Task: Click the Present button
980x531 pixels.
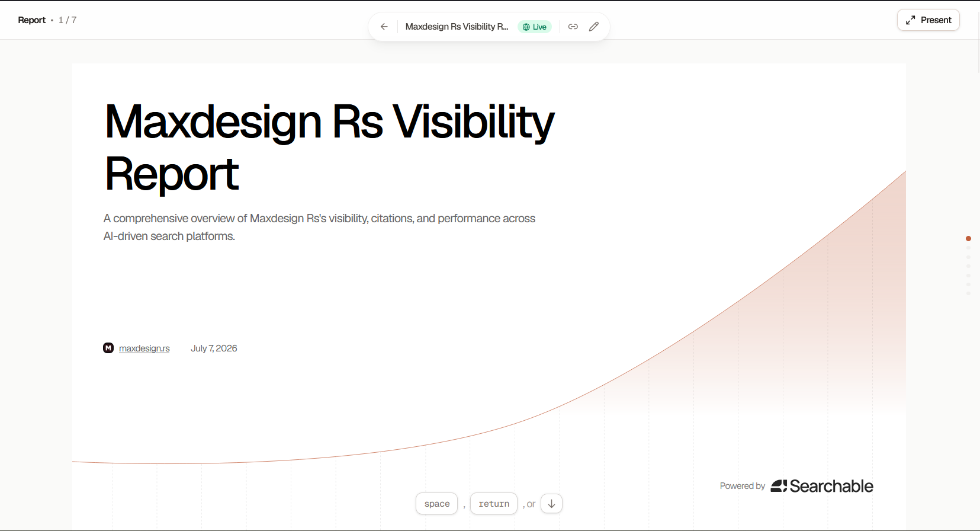Action: pyautogui.click(x=928, y=20)
